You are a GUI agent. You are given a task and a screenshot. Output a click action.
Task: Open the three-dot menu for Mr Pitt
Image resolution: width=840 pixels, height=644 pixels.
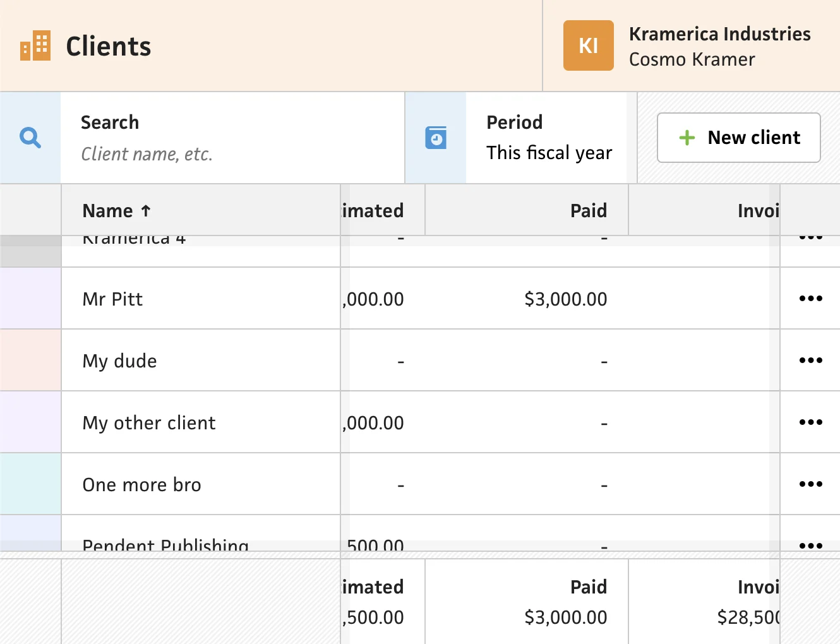click(810, 299)
